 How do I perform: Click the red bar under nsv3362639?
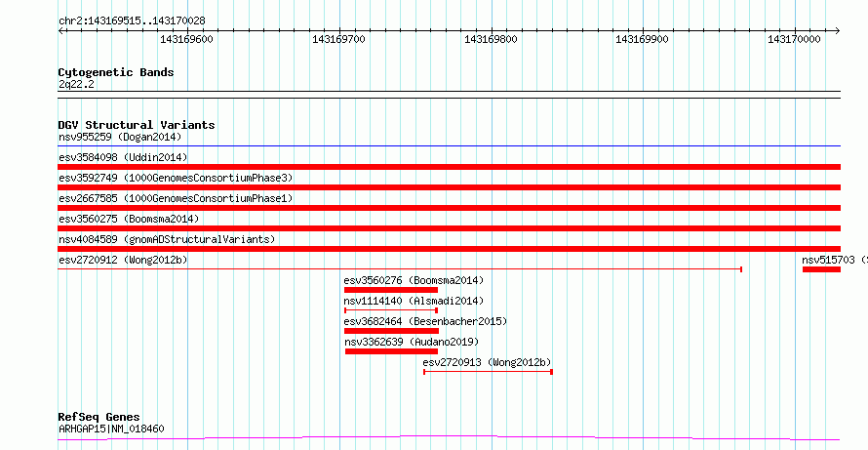coord(391,351)
